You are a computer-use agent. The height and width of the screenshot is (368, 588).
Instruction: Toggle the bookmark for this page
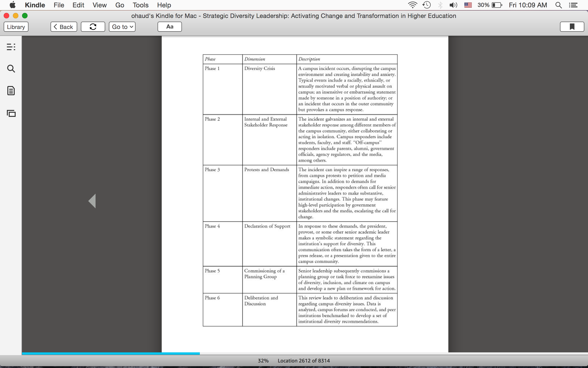[x=572, y=27]
